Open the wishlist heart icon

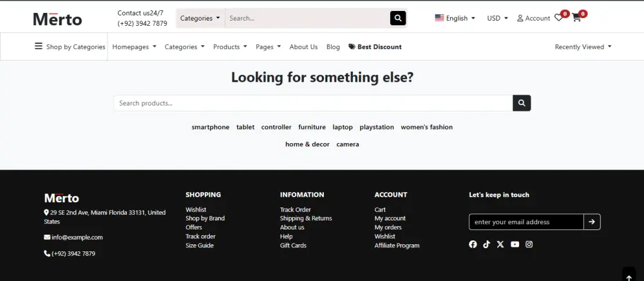click(558, 17)
